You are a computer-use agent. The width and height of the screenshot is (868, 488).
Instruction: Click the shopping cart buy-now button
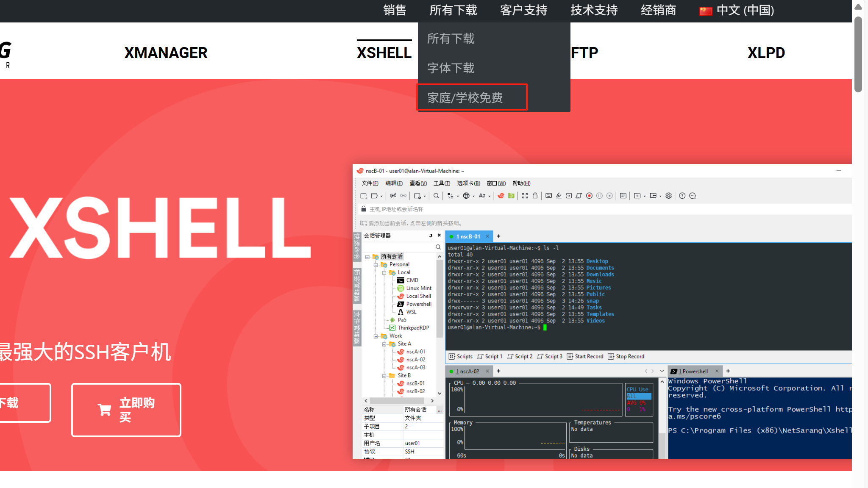click(x=126, y=410)
